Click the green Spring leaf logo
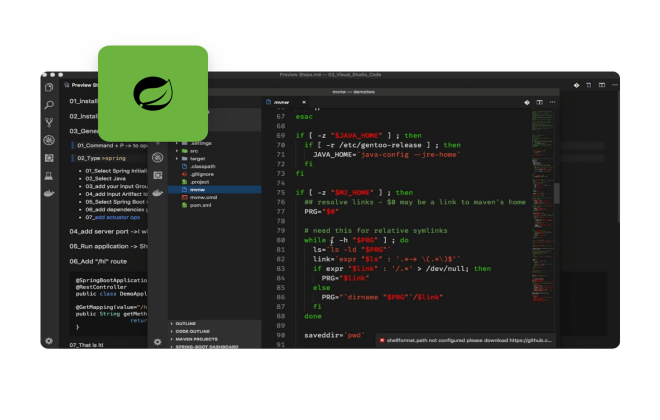Screen dimensions: 660x420 pos(152,96)
